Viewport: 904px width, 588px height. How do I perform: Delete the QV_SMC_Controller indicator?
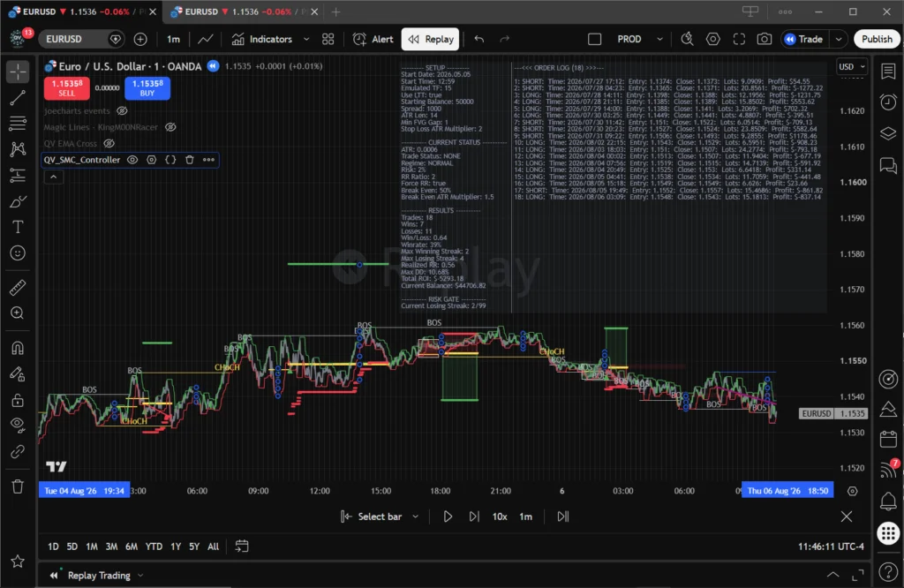click(x=190, y=160)
